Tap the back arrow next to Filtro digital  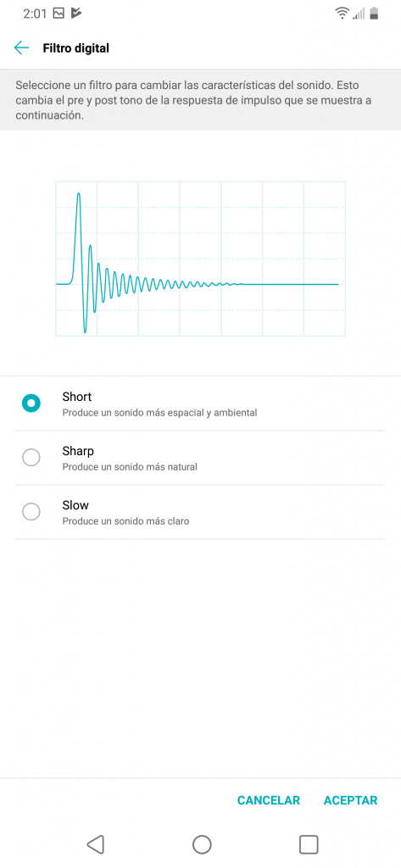(x=21, y=47)
